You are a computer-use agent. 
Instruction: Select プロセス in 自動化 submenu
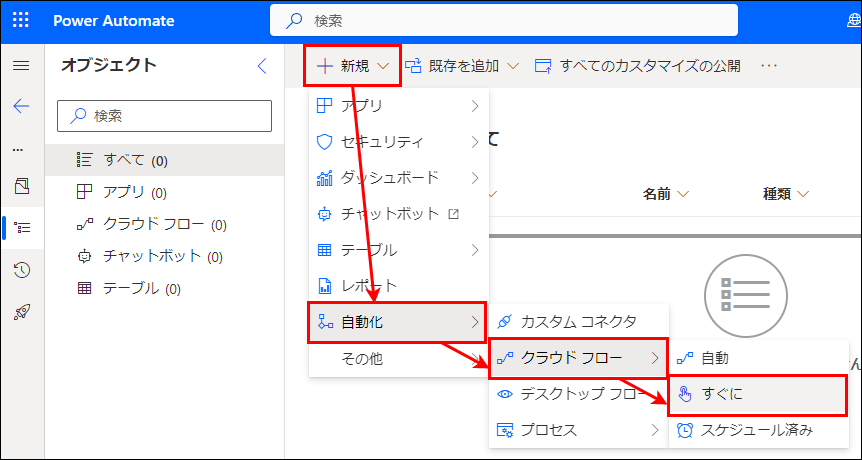coord(578,430)
